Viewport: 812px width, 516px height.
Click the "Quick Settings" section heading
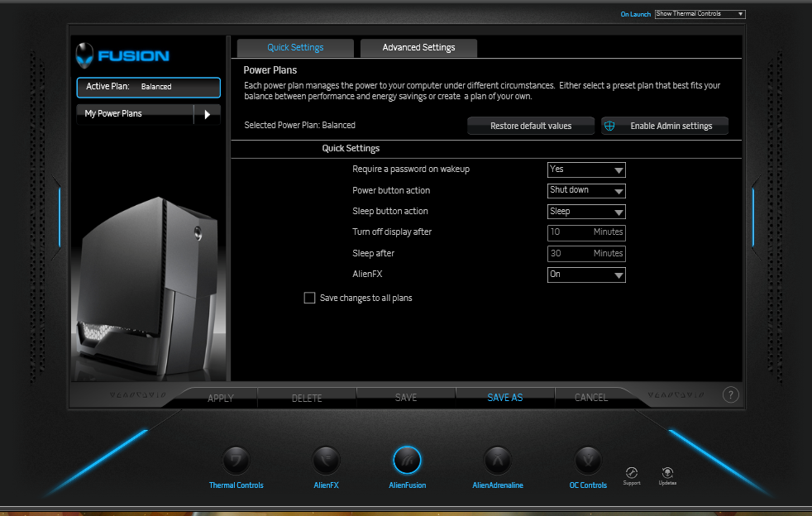point(351,149)
